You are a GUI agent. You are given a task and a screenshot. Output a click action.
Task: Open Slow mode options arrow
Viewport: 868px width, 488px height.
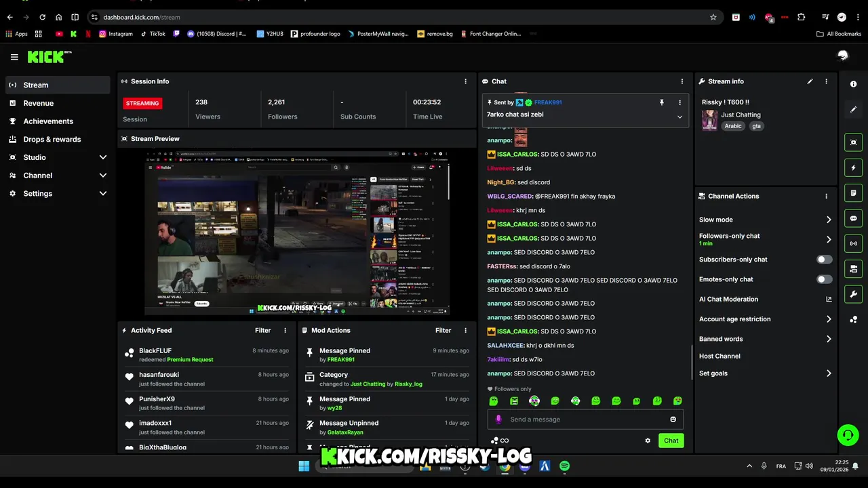tap(829, 220)
